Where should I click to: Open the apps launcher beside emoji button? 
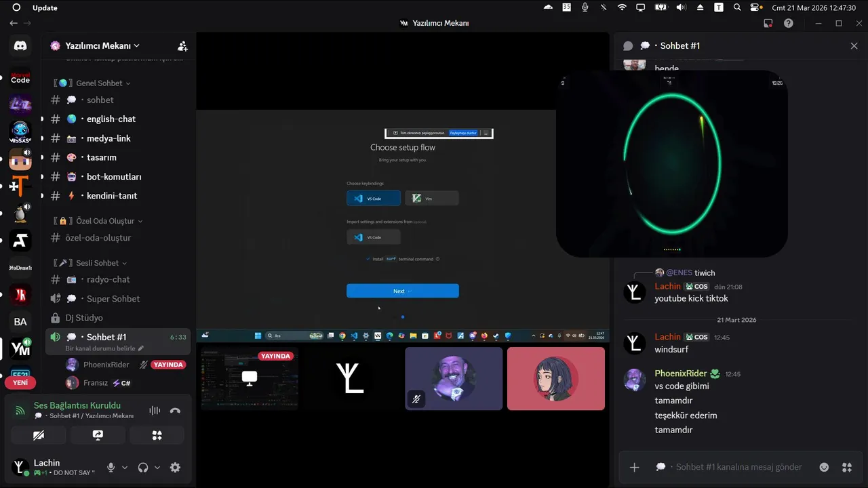[846, 467]
